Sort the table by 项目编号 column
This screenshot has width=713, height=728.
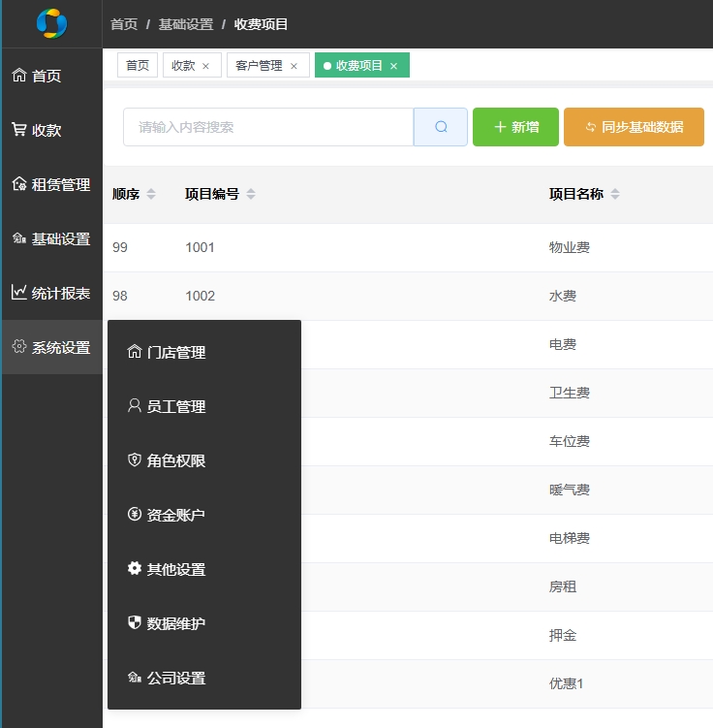pos(250,194)
